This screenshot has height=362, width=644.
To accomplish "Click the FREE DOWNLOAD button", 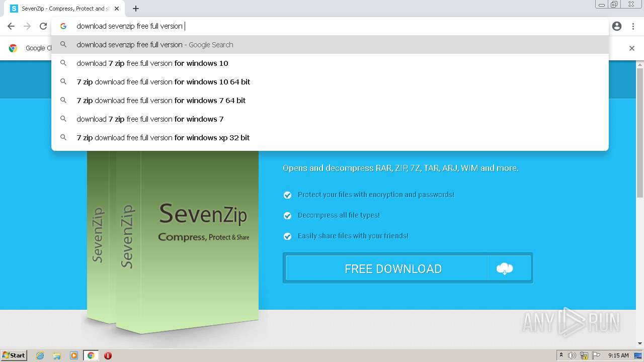I will click(x=408, y=268).
